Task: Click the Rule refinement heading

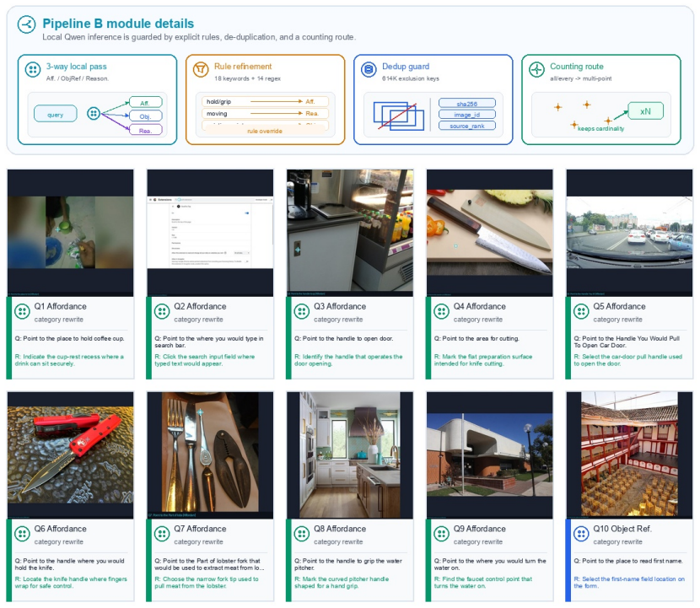Action: (x=243, y=67)
